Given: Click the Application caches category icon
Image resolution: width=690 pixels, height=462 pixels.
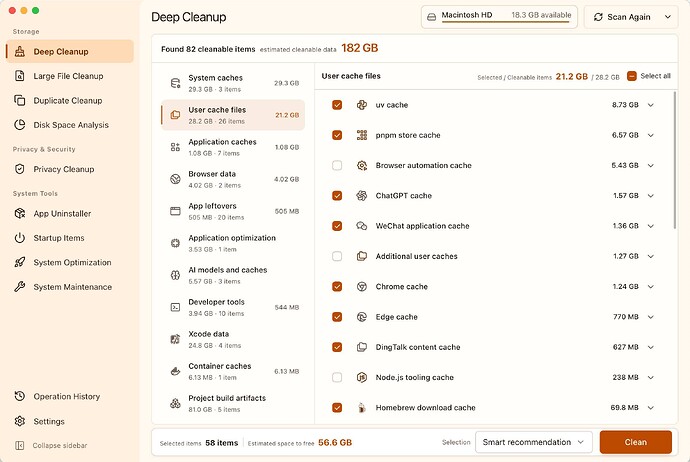Looking at the screenshot, I should pyautogui.click(x=175, y=147).
